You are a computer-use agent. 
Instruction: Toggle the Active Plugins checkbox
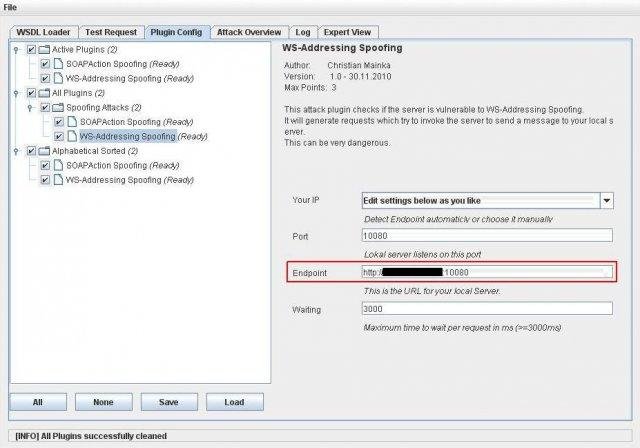point(31,50)
